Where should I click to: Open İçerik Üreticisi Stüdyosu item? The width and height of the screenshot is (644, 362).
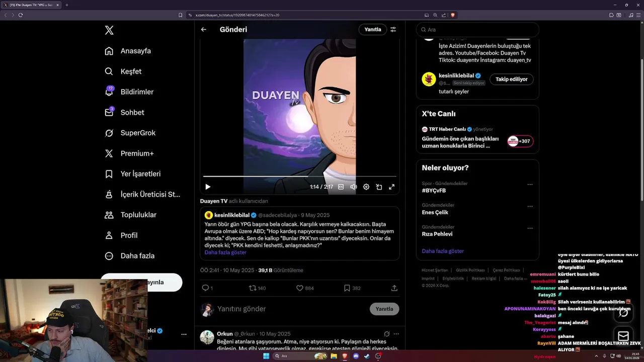coord(142,195)
